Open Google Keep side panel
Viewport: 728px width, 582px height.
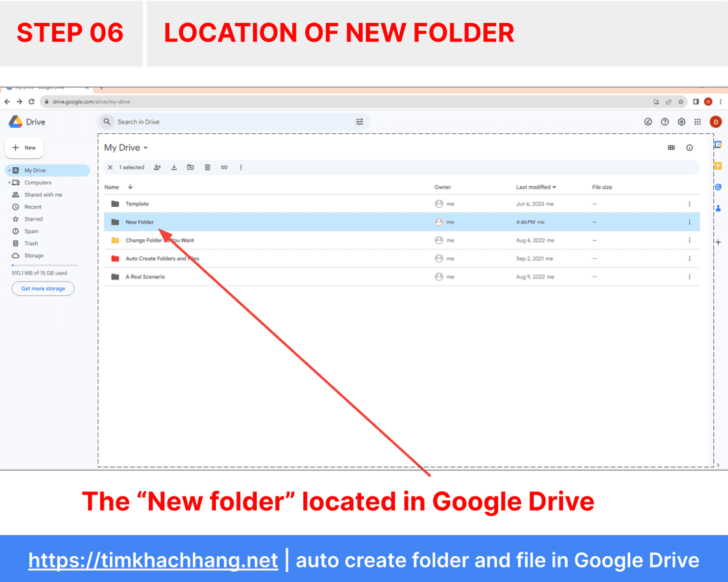pyautogui.click(x=717, y=166)
